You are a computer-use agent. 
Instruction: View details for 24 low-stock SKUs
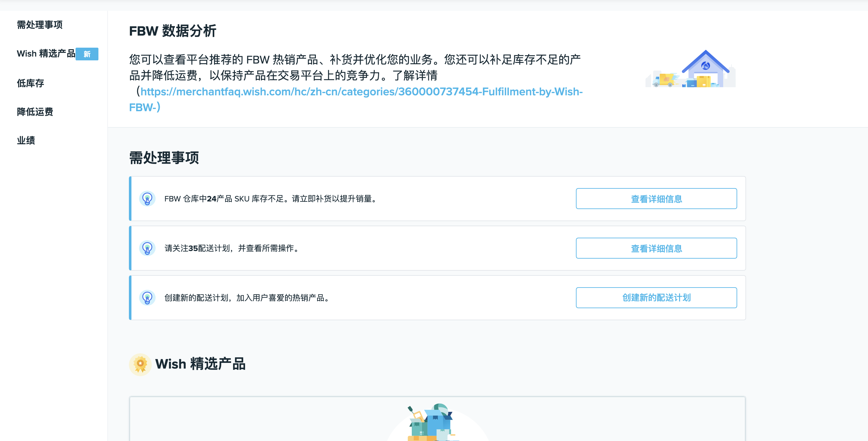coord(656,199)
